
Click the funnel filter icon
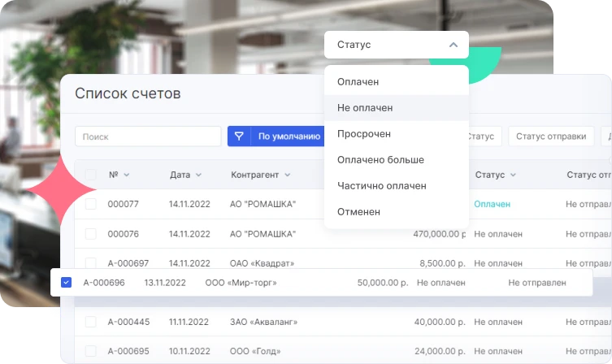240,136
